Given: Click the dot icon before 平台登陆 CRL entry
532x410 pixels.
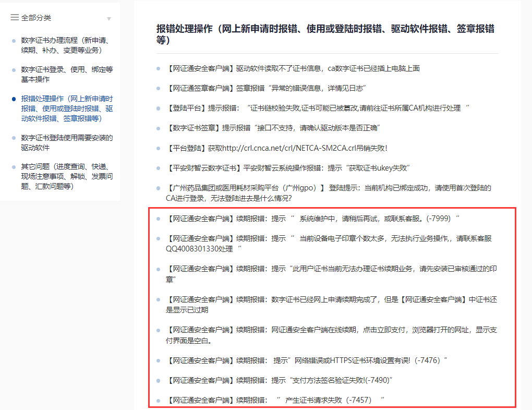Looking at the screenshot, I should pyautogui.click(x=158, y=148).
